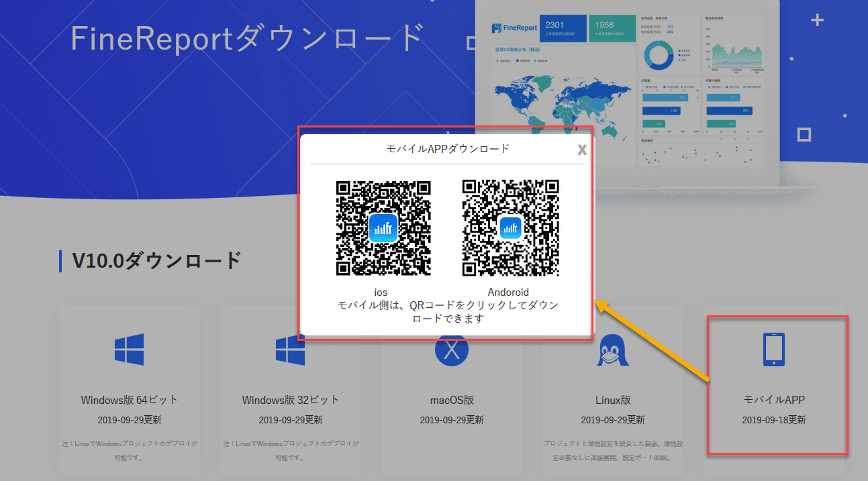This screenshot has height=481, width=868.
Task: Click the app icon centered in the Android QR code
Action: click(511, 228)
